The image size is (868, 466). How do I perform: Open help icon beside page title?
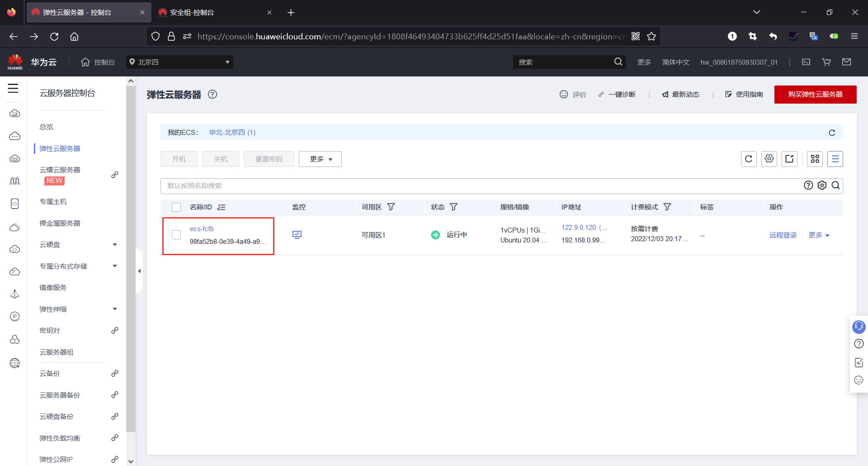coord(212,95)
